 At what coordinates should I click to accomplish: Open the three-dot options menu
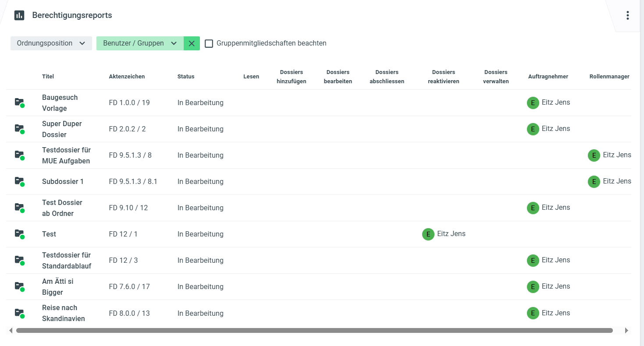tap(627, 15)
